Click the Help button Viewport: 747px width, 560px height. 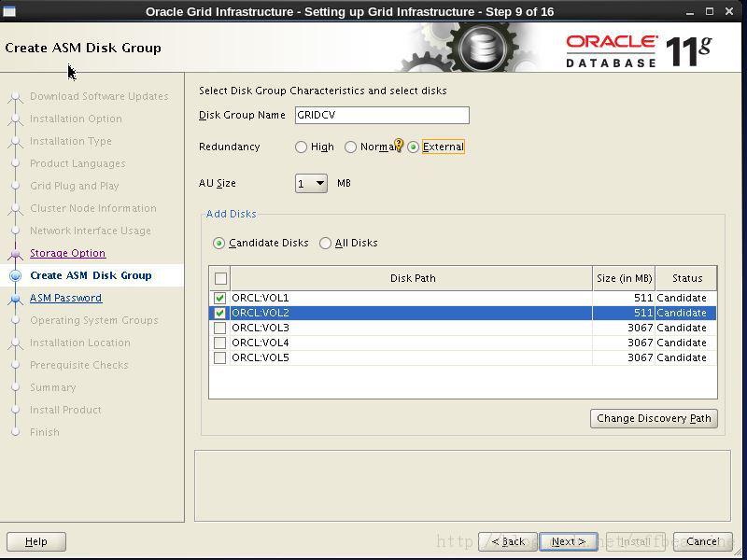(36, 541)
